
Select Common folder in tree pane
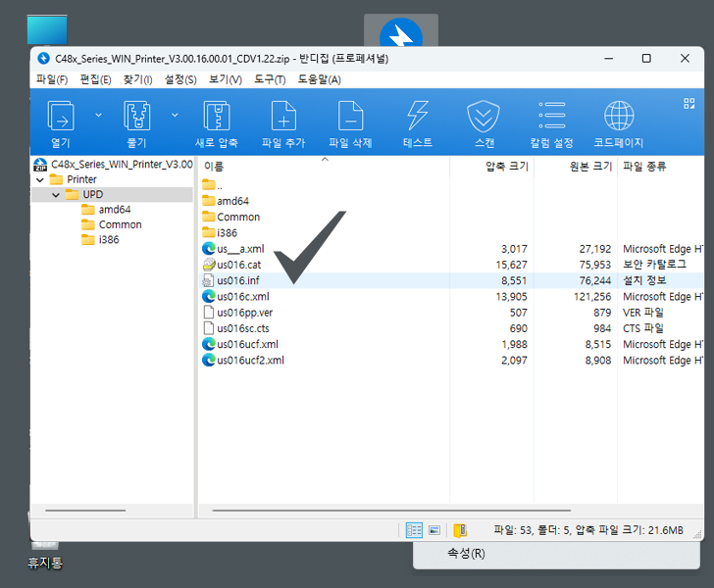(112, 224)
